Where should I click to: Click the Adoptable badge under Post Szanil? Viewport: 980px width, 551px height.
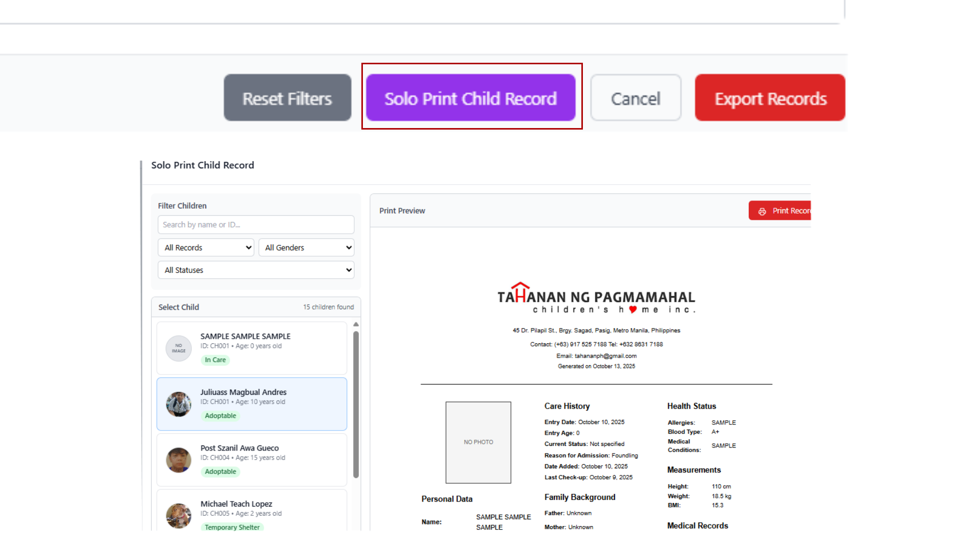[x=220, y=471]
